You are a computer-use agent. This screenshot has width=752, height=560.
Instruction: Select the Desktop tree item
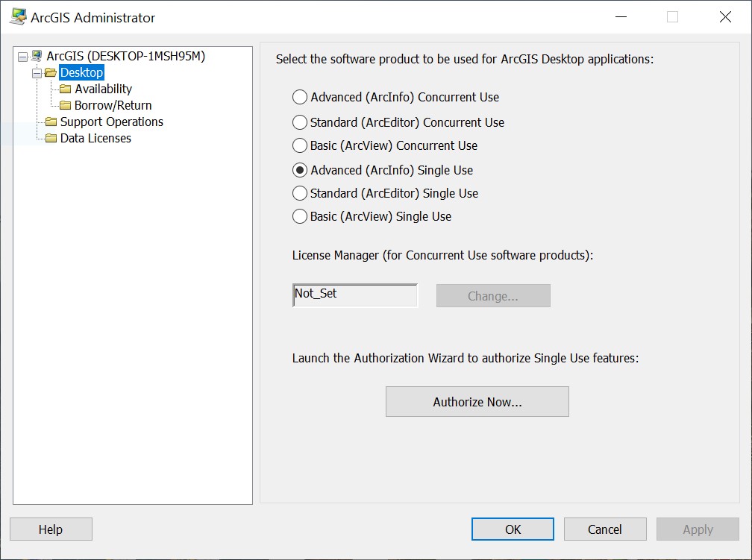[81, 72]
